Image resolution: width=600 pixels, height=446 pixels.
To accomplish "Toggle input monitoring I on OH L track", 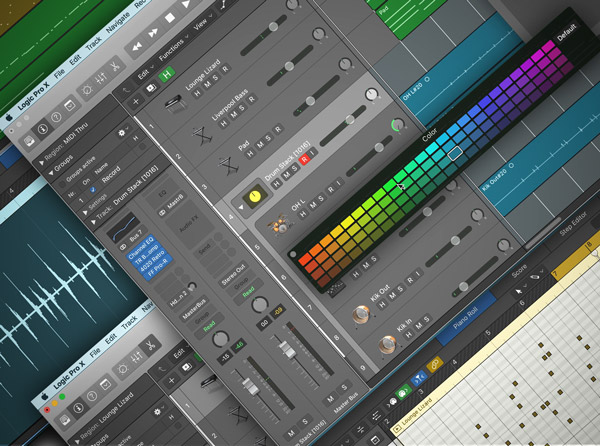I will click(338, 184).
